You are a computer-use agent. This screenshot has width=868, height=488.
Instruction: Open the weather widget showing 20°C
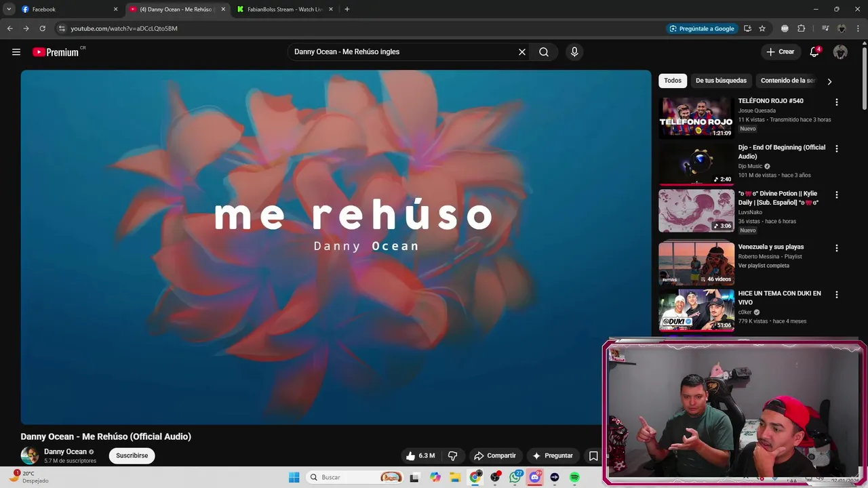(x=27, y=477)
